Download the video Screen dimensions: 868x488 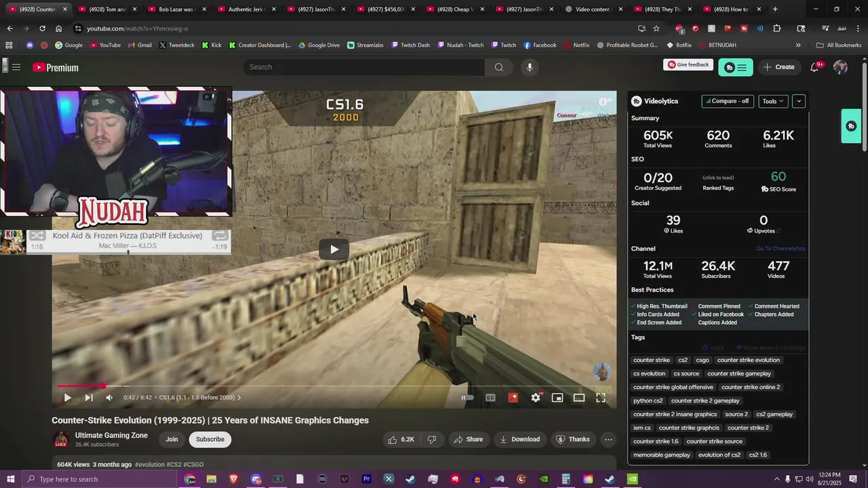coord(520,439)
